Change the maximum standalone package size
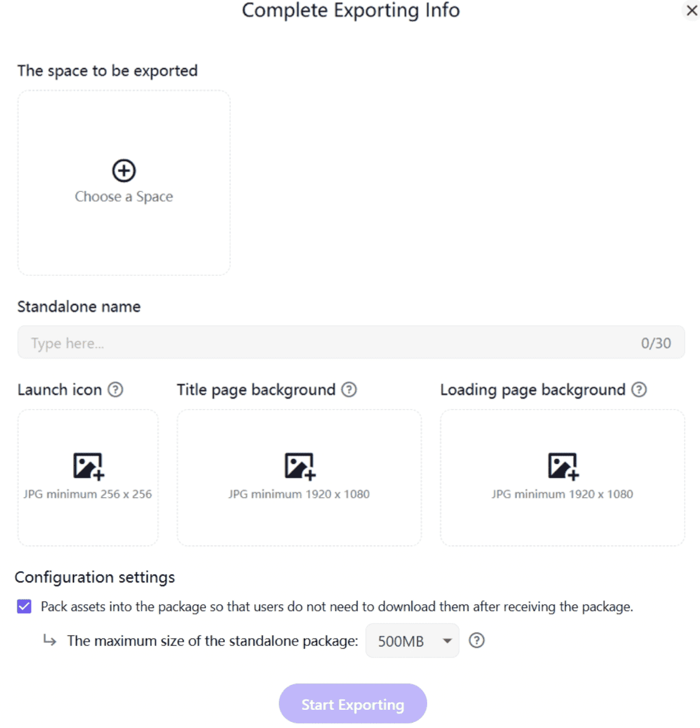The image size is (700, 728). click(x=412, y=640)
